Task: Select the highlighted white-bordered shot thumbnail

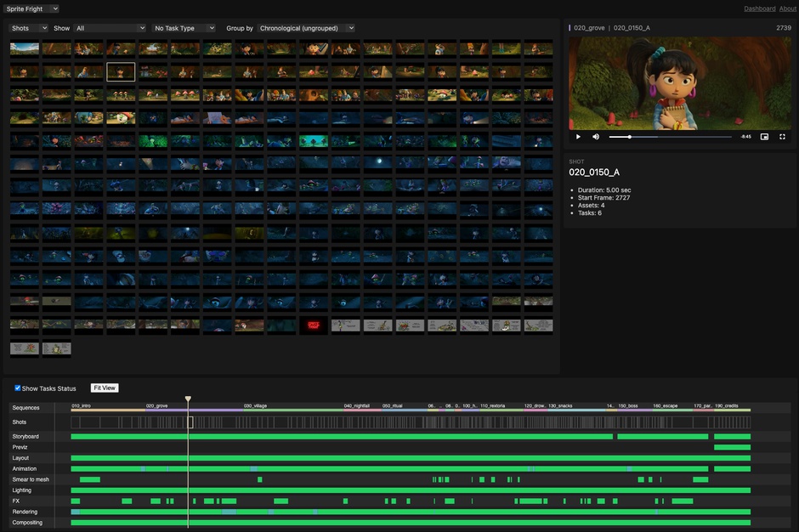Action: coord(121,72)
